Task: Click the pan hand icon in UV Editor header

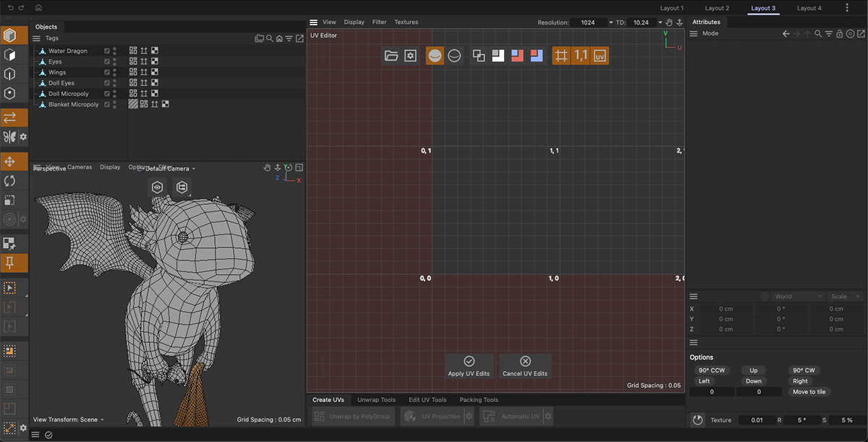Action: pyautogui.click(x=669, y=22)
